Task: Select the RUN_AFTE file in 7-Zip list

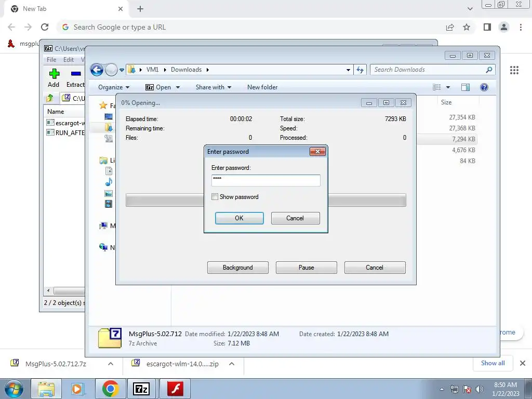Action: click(65, 132)
